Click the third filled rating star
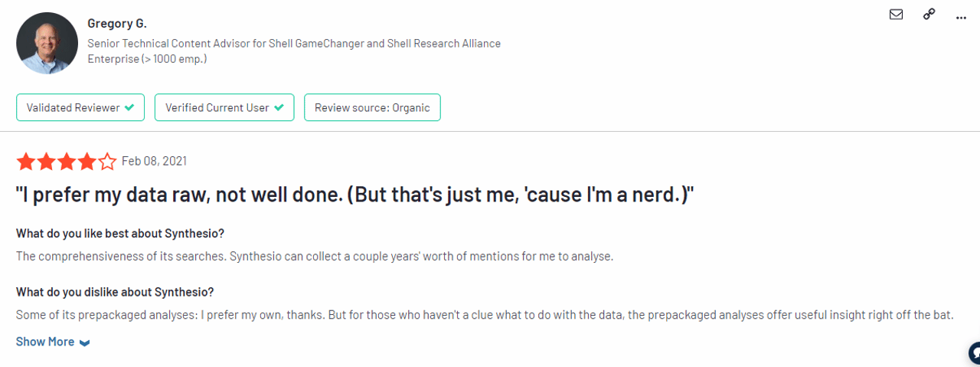The height and width of the screenshot is (367, 980). click(x=67, y=162)
